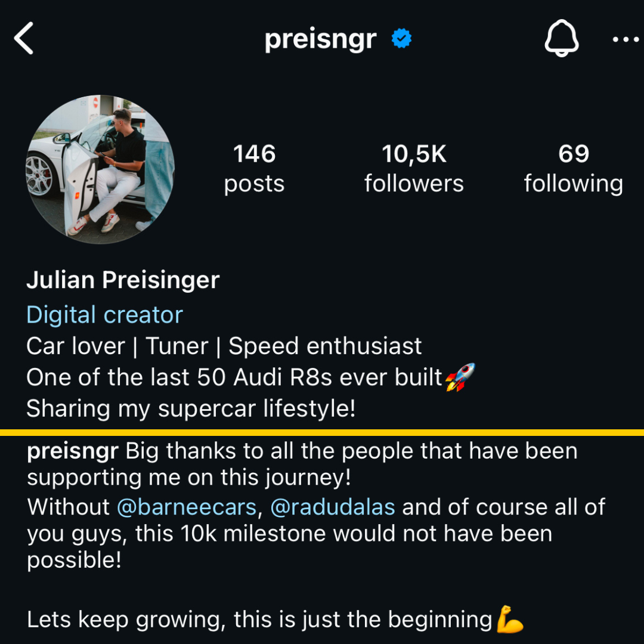Screen dimensions: 644x644
Task: Tap the preisngr title in header
Action: (320, 40)
